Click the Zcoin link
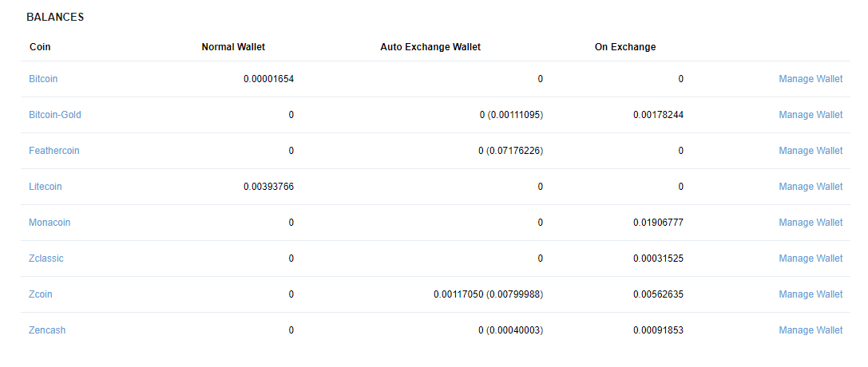The height and width of the screenshot is (367, 868). click(41, 294)
